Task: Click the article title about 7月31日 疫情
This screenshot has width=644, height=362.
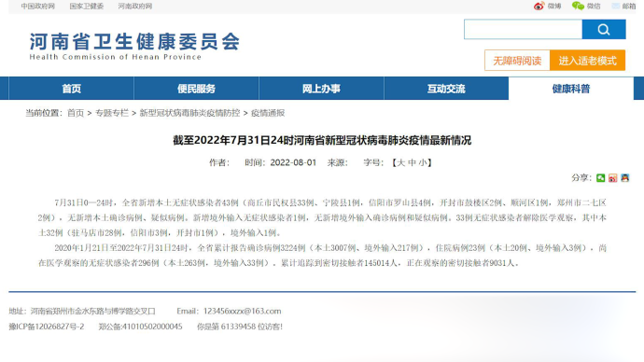Action: click(322, 140)
